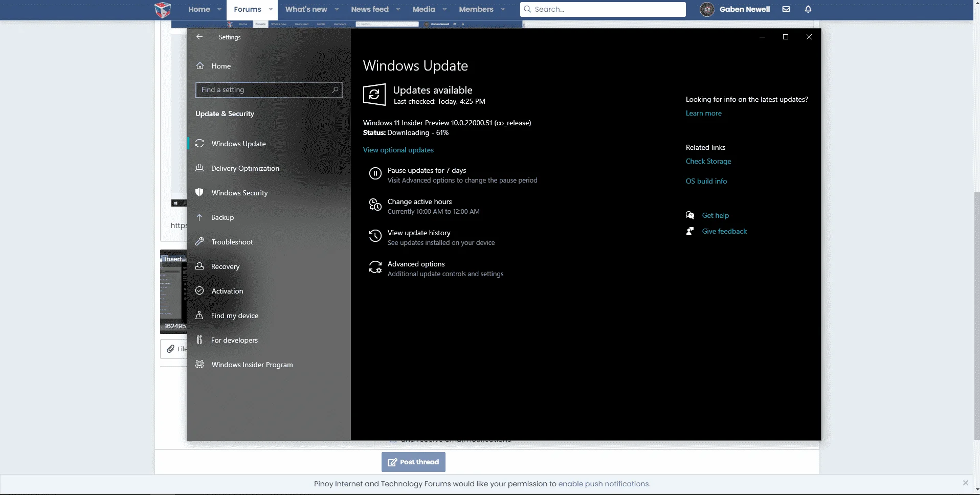Open the forum inbox envelope icon
980x495 pixels.
point(786,9)
